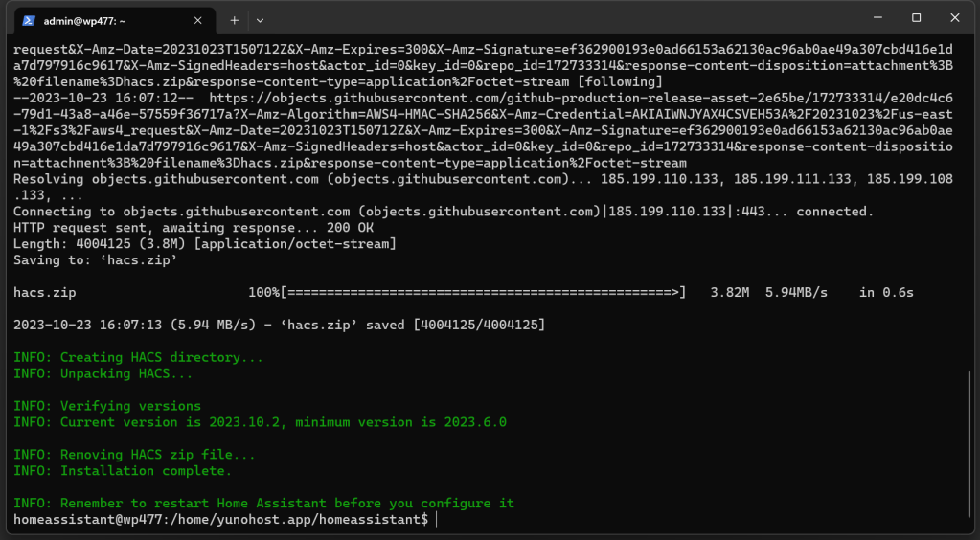This screenshot has width=980, height=540.
Task: Click the 'INFO: Installation complete.' line
Action: (x=122, y=471)
